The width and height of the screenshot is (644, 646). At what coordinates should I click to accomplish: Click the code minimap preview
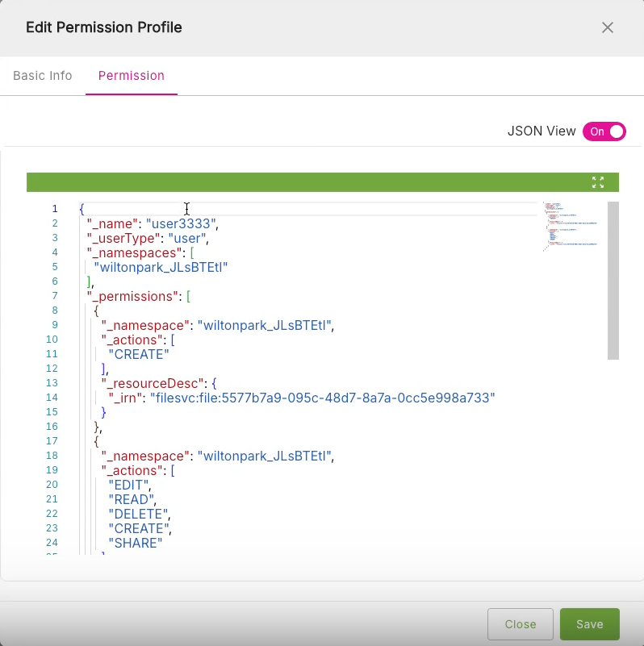coord(571,226)
